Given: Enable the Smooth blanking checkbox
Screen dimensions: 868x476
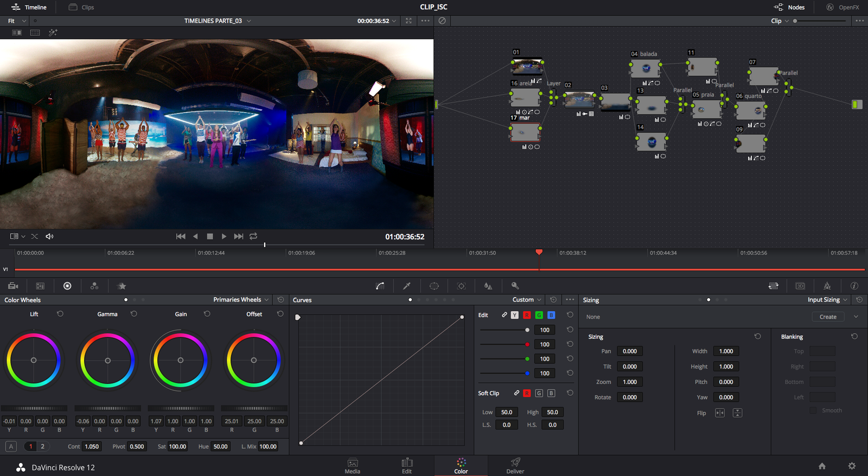Looking at the screenshot, I should click(813, 410).
